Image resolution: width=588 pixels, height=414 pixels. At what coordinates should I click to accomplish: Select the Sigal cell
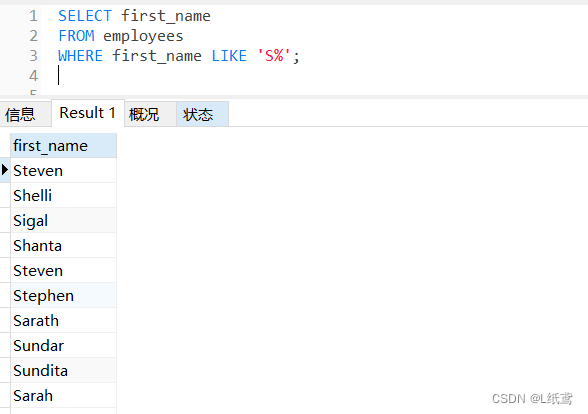(x=63, y=220)
